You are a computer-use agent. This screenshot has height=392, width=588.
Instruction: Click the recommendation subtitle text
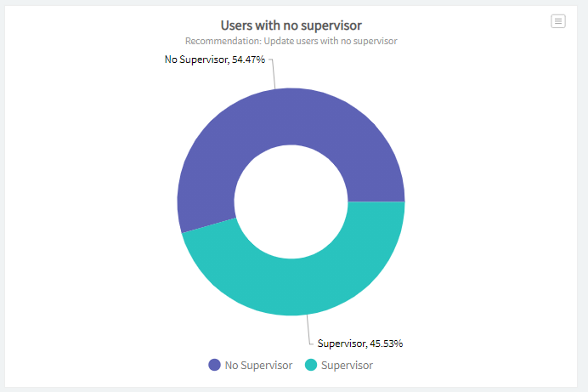tap(291, 41)
